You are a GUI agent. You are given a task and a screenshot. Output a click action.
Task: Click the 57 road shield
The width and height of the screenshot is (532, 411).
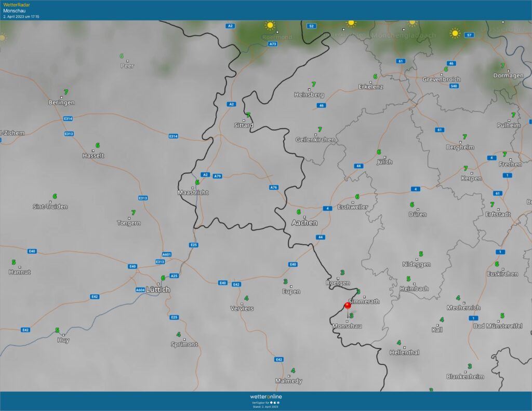pos(469,35)
